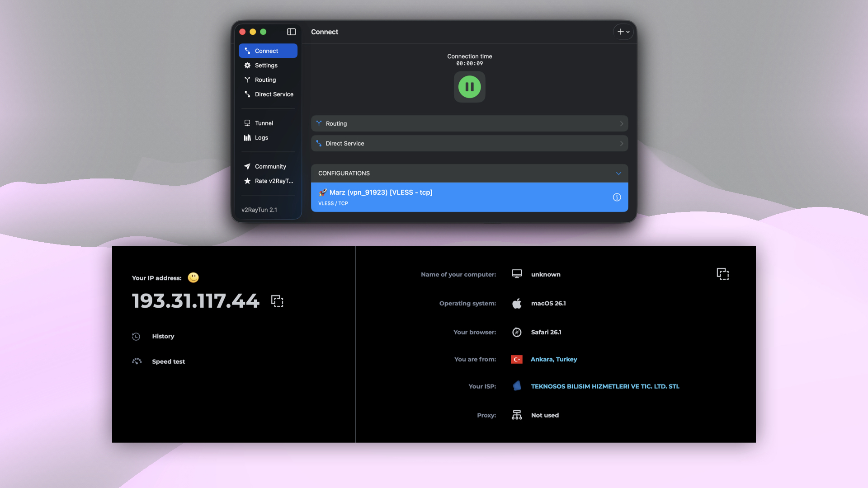Image resolution: width=868 pixels, height=488 pixels.
Task: Click the History clock icon
Action: (x=137, y=336)
